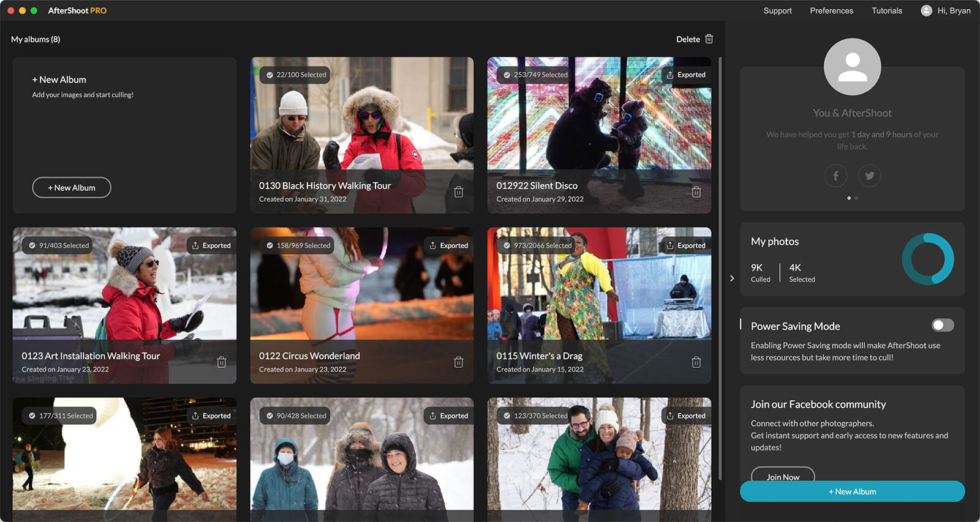Open the Bryan user profile avatar
Viewport: 980px width, 522px height.
(926, 10)
